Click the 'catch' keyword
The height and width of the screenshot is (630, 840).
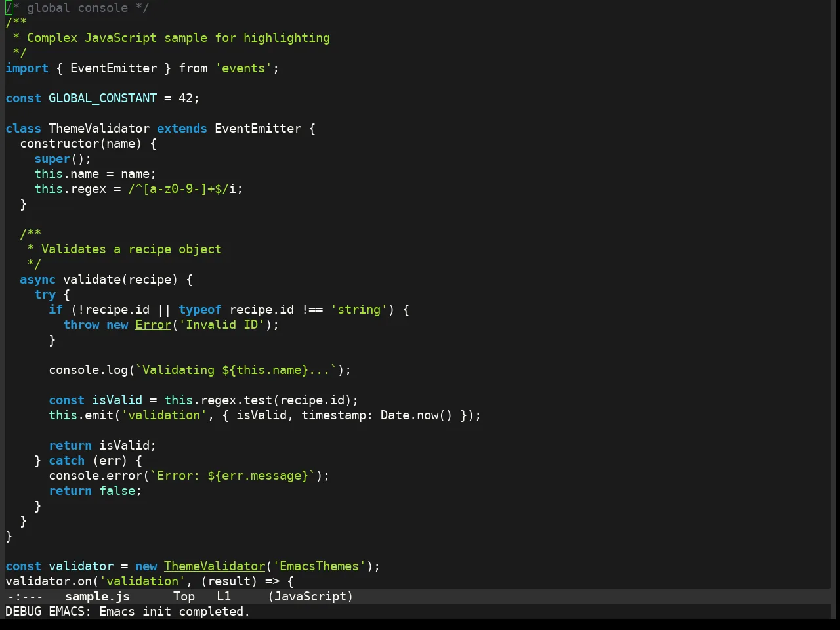tap(66, 461)
